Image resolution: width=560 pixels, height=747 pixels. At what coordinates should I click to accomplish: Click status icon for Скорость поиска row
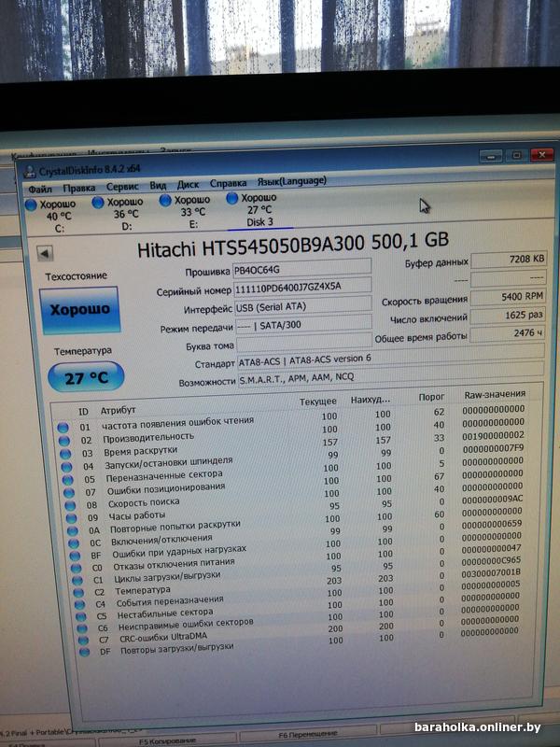click(x=70, y=505)
